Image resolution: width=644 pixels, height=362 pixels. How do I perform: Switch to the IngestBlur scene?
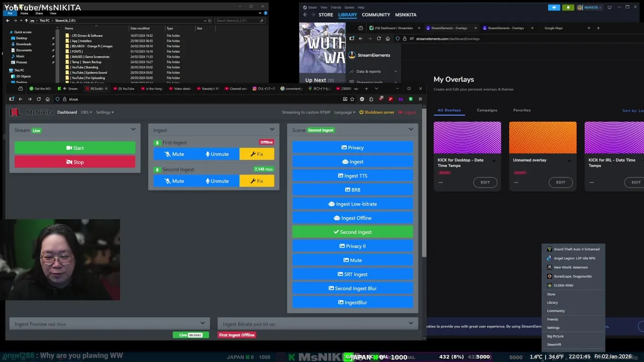click(x=352, y=302)
